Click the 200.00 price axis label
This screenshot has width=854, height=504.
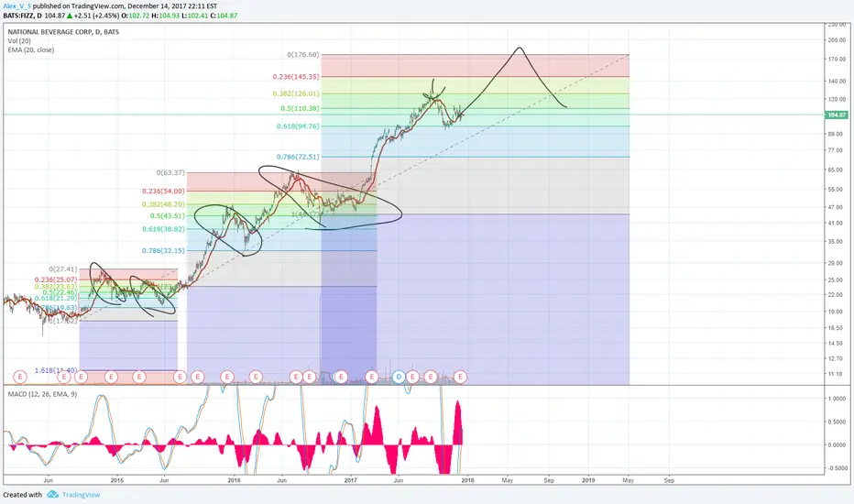pos(837,40)
